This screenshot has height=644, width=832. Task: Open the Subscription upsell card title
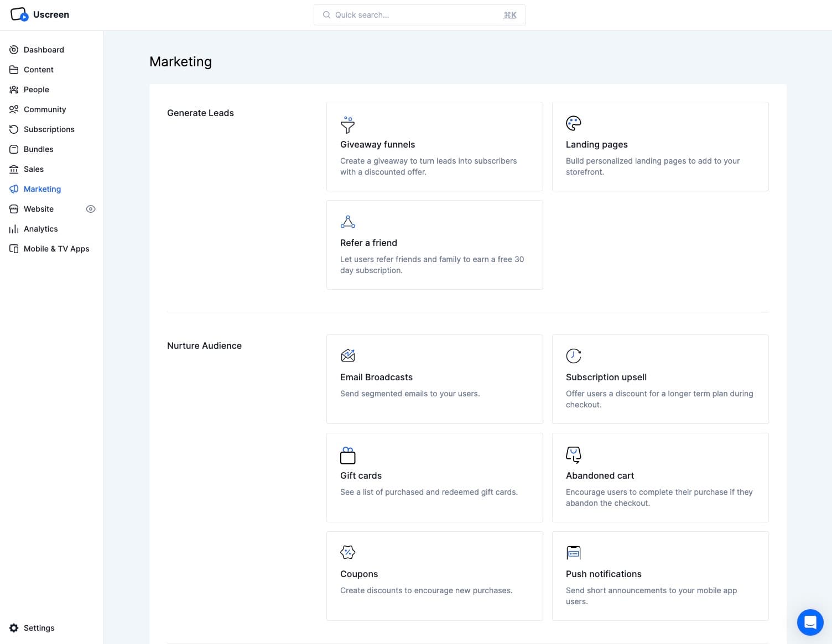tap(606, 377)
